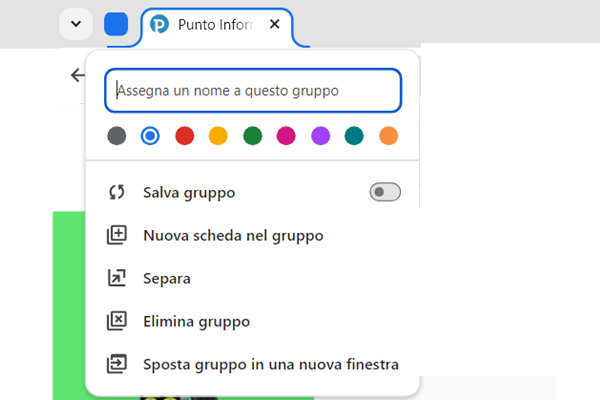Click the Salva gruppo sync icon
The height and width of the screenshot is (400, 600).
coord(117,192)
